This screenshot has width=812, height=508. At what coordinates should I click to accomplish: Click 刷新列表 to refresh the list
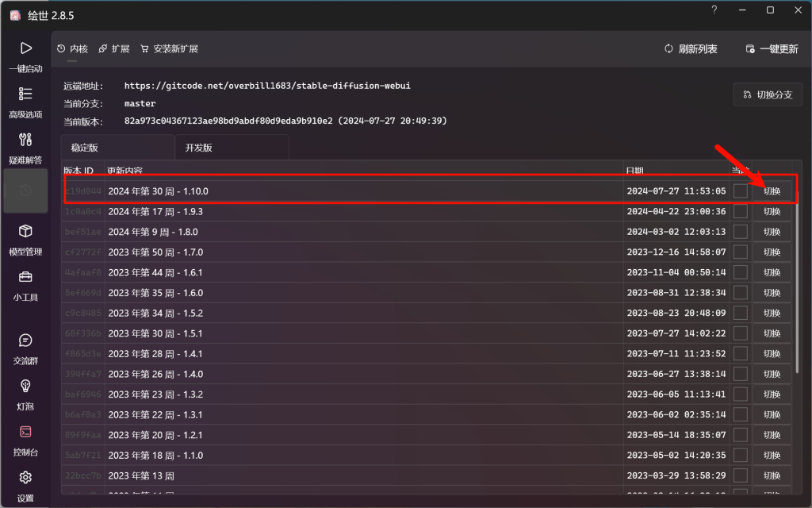tap(691, 49)
